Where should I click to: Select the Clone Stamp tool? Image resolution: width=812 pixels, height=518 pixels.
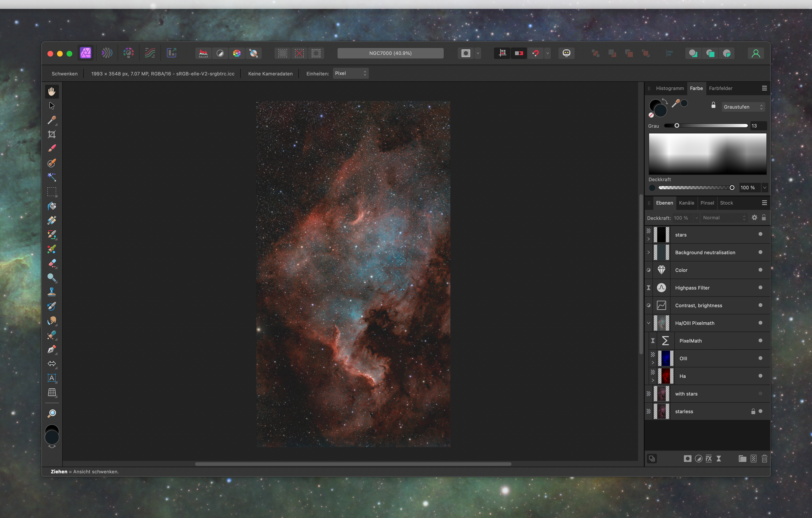[x=52, y=292]
